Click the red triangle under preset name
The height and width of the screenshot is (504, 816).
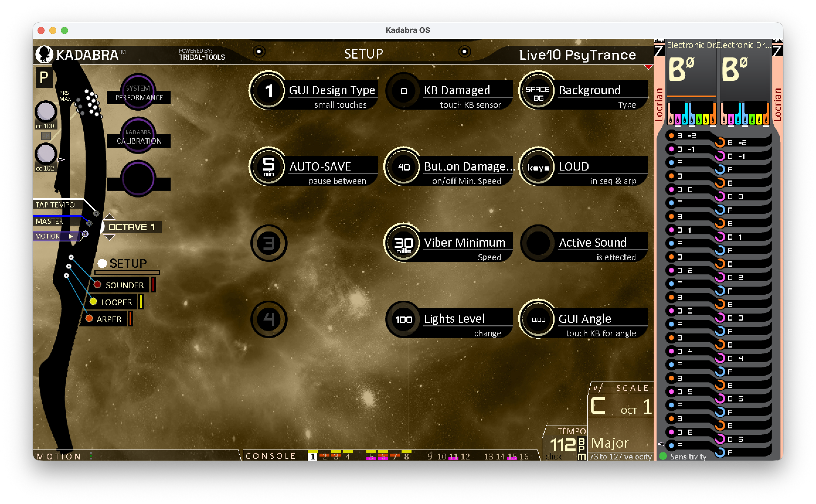[x=648, y=67]
